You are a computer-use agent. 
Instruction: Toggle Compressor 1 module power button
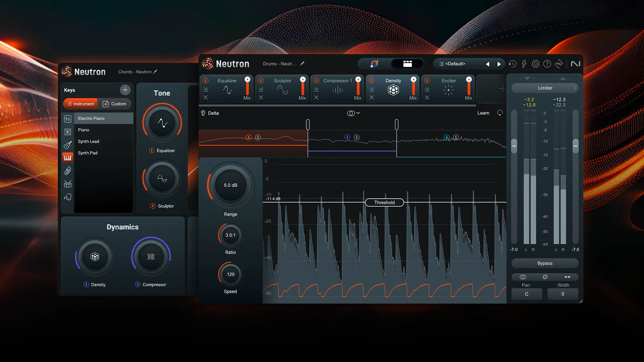(x=316, y=80)
